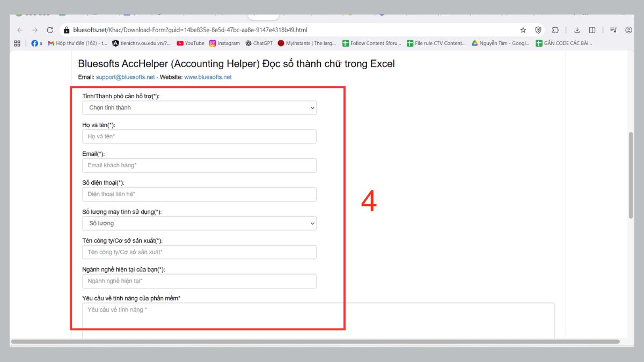The height and width of the screenshot is (362, 644).
Task: Open the Nguyễn Tâm Google Drive bookmark
Action: (x=501, y=43)
